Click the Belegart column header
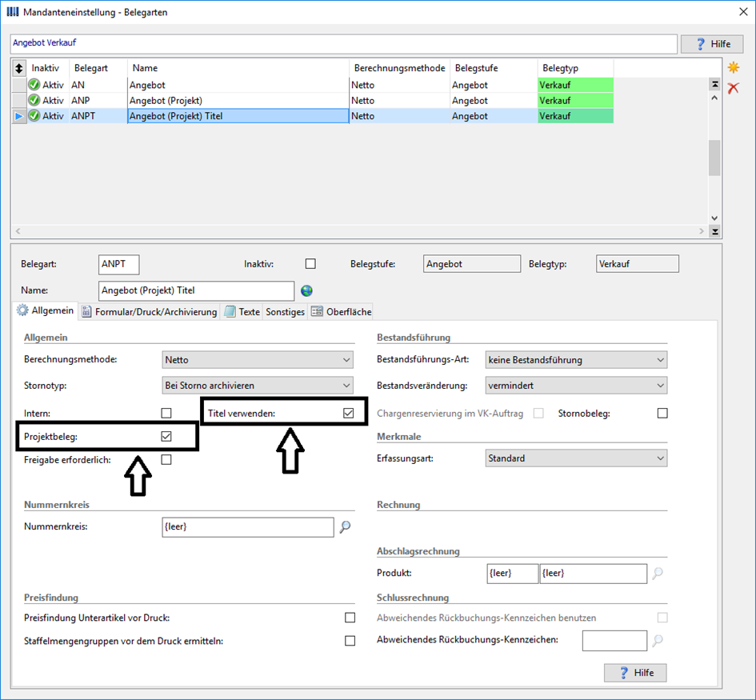The image size is (756, 700). coord(98,68)
